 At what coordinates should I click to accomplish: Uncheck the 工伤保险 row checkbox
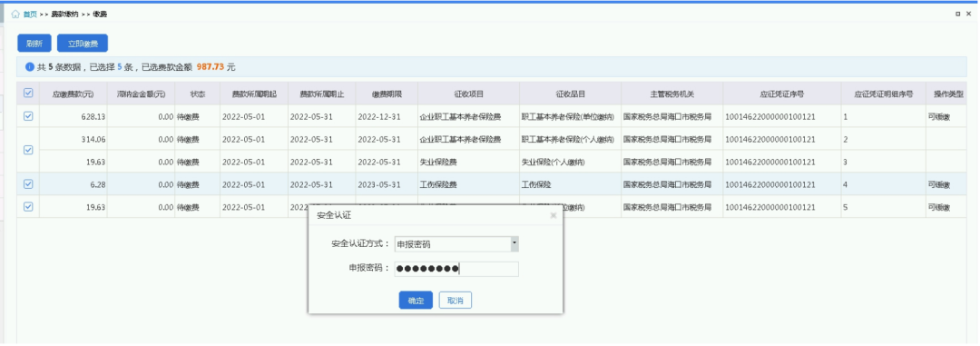pos(28,184)
